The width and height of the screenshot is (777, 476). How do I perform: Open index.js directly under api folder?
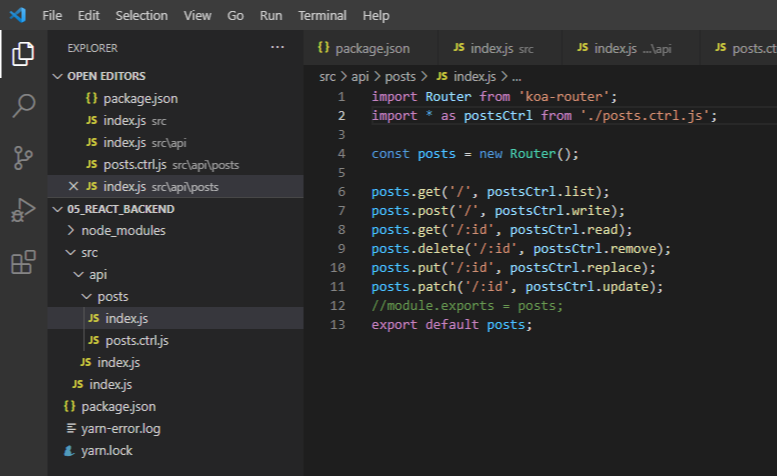click(x=175, y=362)
